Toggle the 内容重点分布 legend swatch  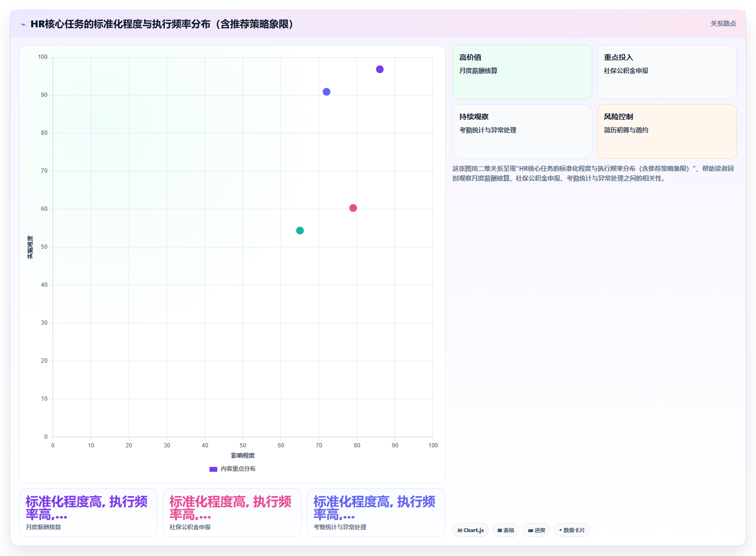(213, 469)
